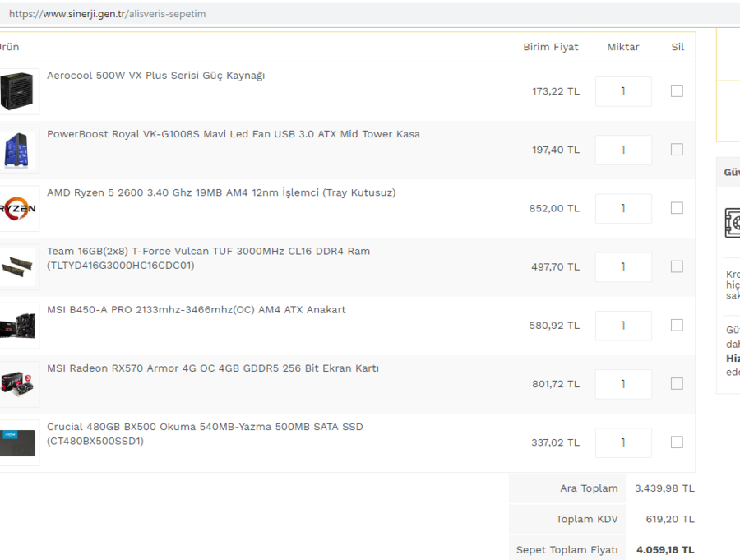Click the 619,20 TL tax value

670,519
